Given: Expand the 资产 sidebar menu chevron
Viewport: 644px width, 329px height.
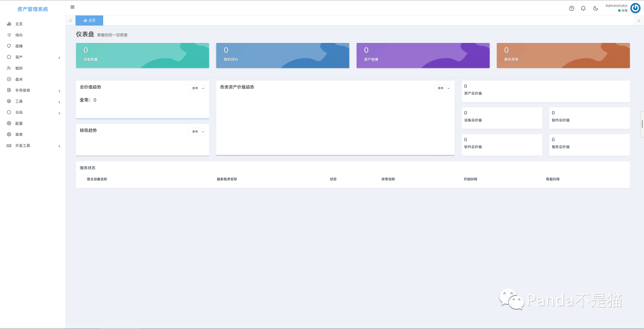Looking at the screenshot, I should 59,57.
